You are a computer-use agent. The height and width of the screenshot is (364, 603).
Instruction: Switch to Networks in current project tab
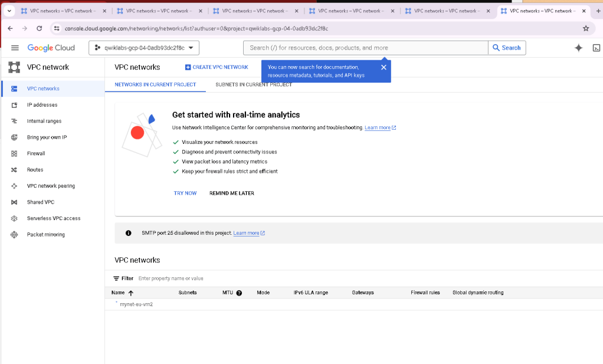coord(155,84)
